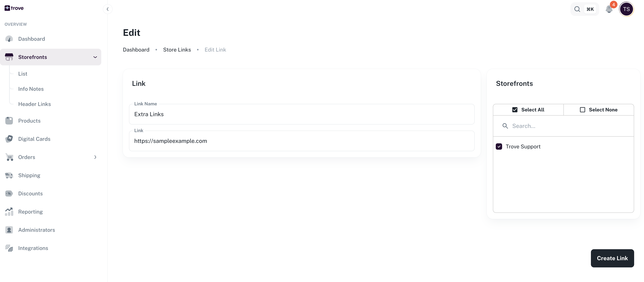Click the Products box icon
Screen dimensions: 644x282
[x=9, y=121]
